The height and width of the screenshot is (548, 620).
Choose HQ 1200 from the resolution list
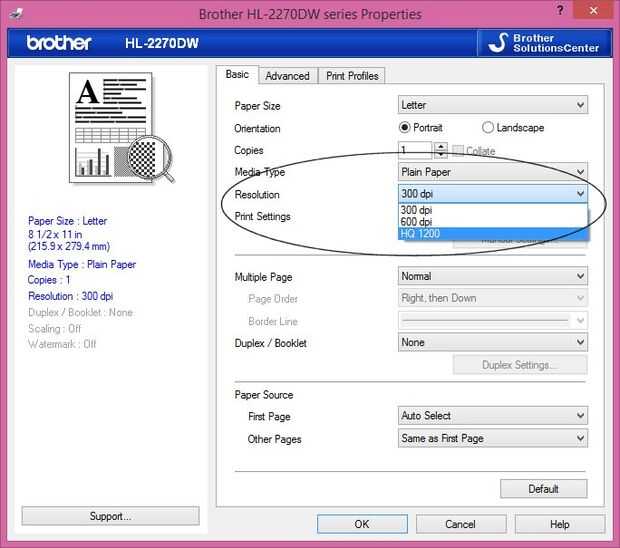pyautogui.click(x=493, y=234)
